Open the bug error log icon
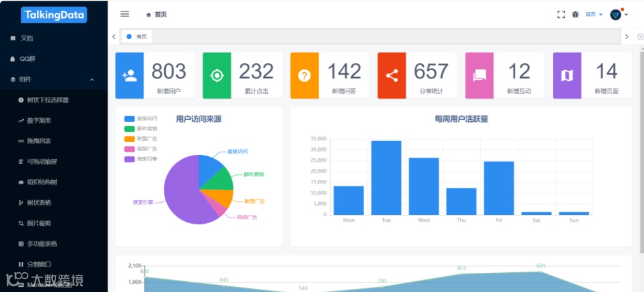The image size is (644, 292). click(575, 15)
